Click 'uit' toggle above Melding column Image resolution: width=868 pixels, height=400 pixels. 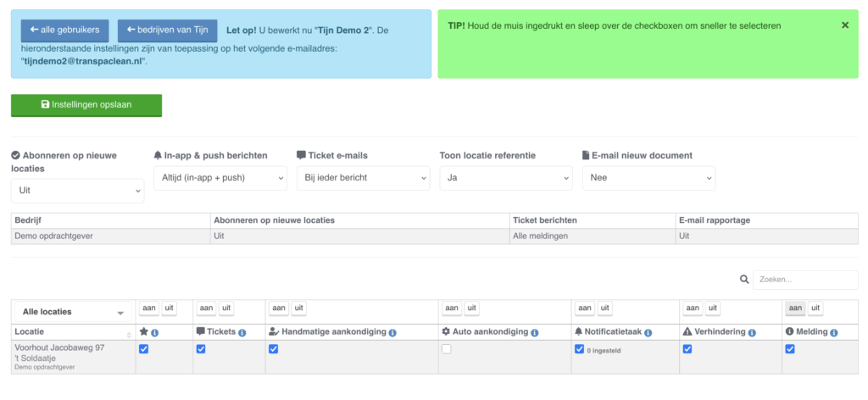pos(815,308)
